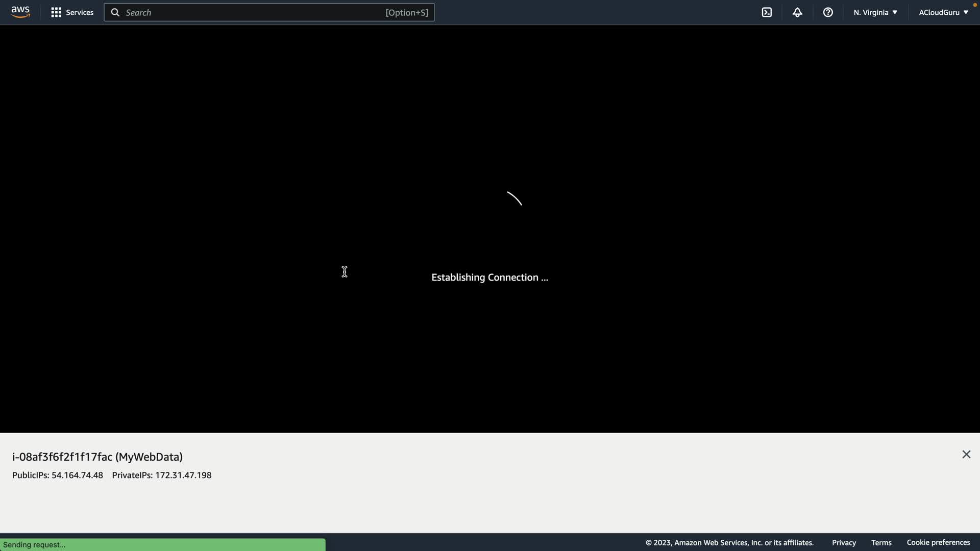Click the Amazon Web Services copyright text
This screenshot has width=980, height=551.
[729, 542]
